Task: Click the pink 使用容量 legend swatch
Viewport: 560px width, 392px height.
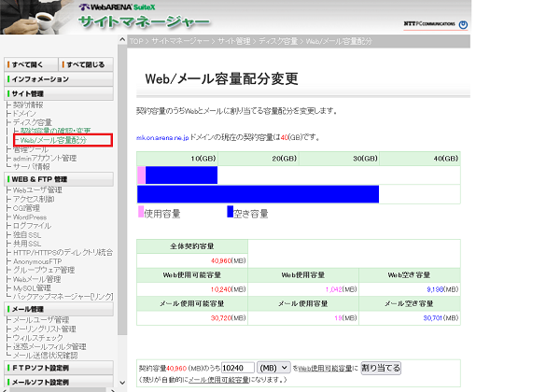Action: click(140, 213)
